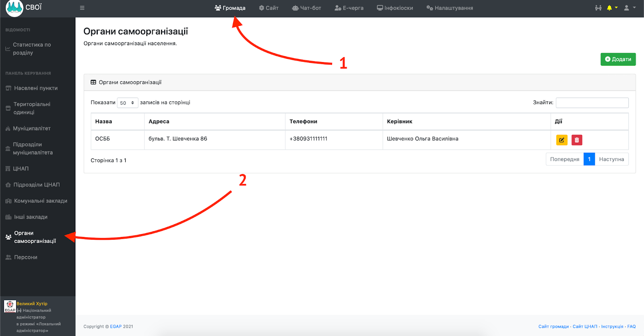Click the Попередня pagination button
Viewport: 644px width, 336px height.
(x=564, y=159)
